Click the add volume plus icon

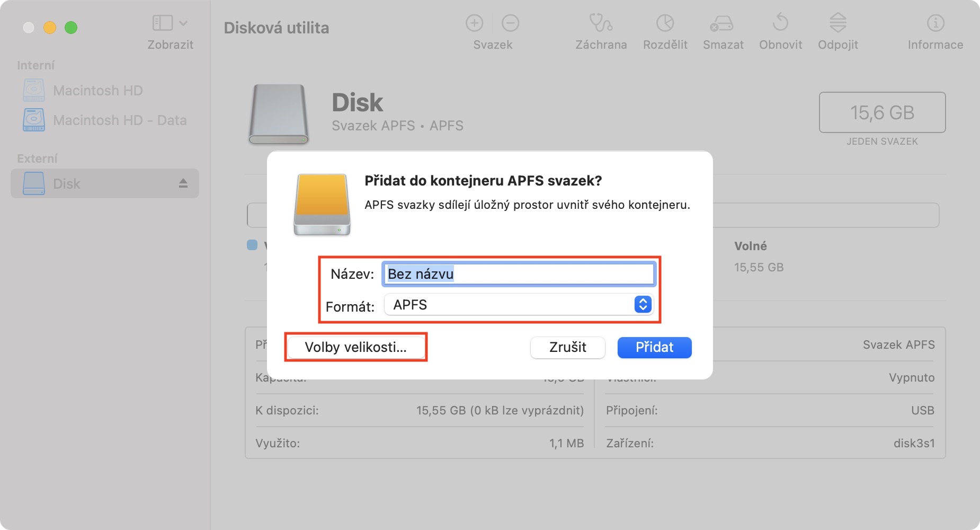[474, 23]
